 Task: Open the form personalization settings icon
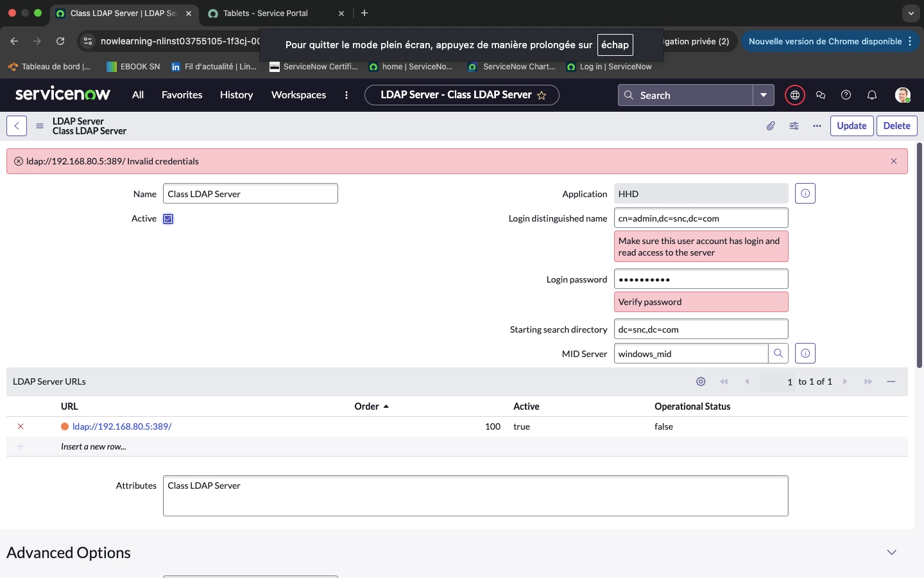(794, 126)
